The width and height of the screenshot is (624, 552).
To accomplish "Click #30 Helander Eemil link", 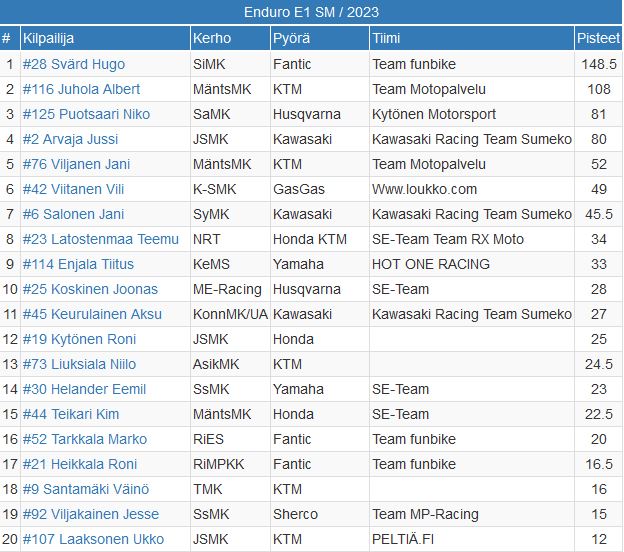I will [84, 389].
